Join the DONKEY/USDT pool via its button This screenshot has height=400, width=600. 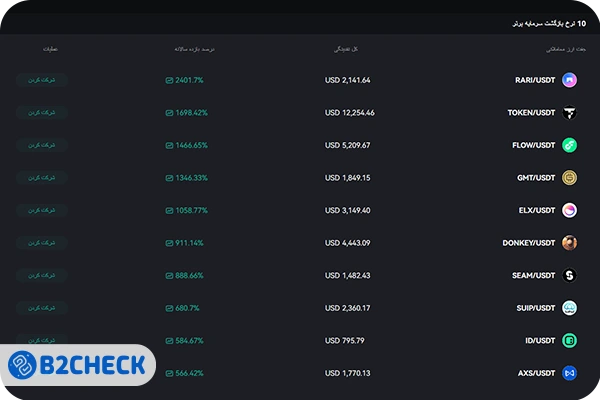42,243
